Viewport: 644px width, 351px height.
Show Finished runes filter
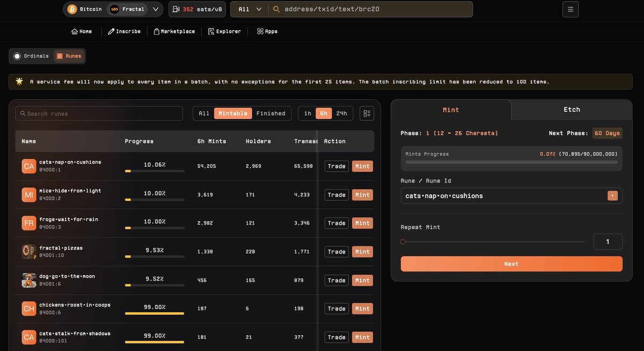tap(271, 113)
